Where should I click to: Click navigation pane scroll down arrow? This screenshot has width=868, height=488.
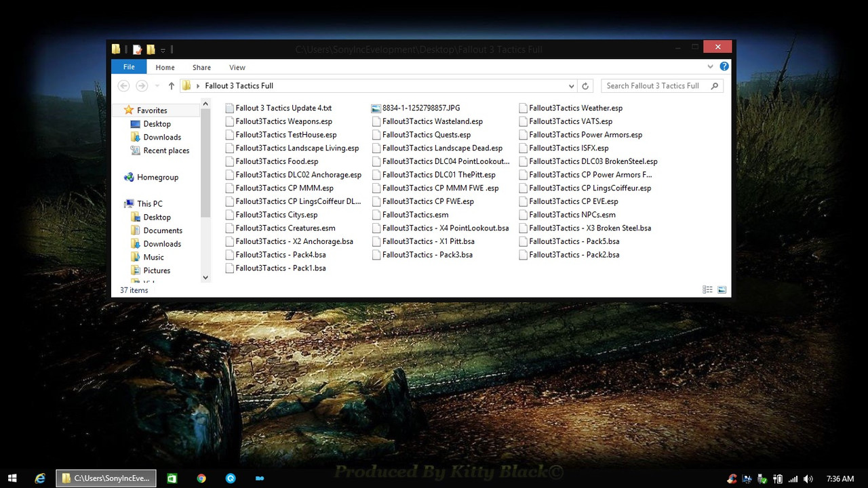205,277
